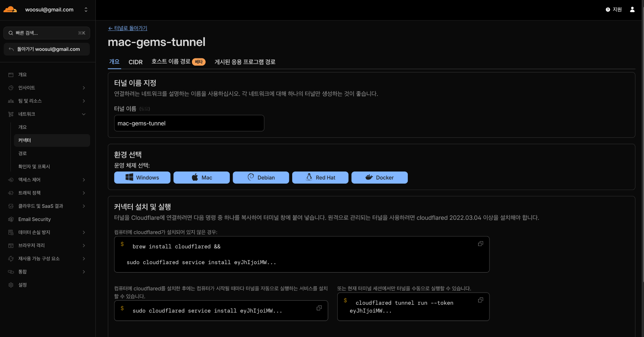Image resolution: width=644 pixels, height=337 pixels.
Task: Open the 게시된 응용 프로그램 경로 tab
Action: point(245,62)
